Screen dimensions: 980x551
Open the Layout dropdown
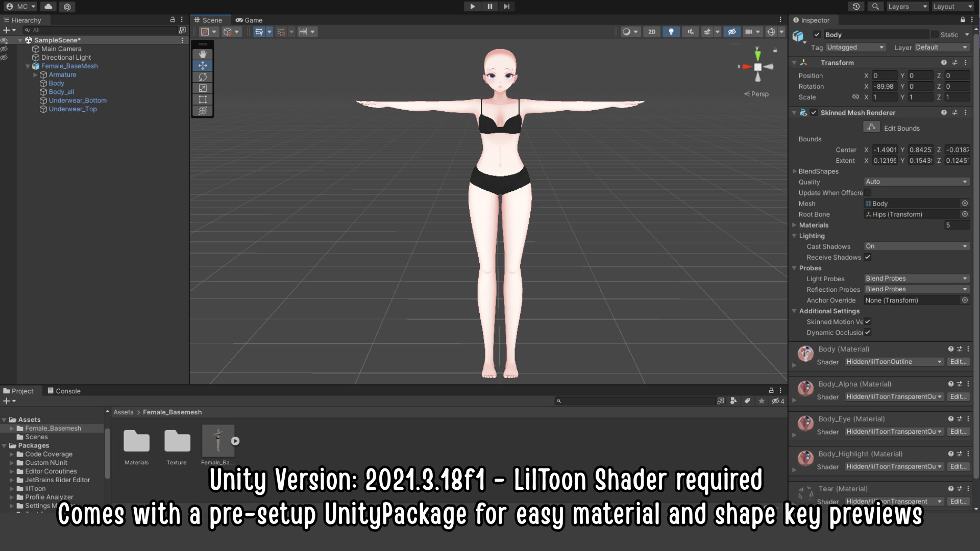(952, 7)
